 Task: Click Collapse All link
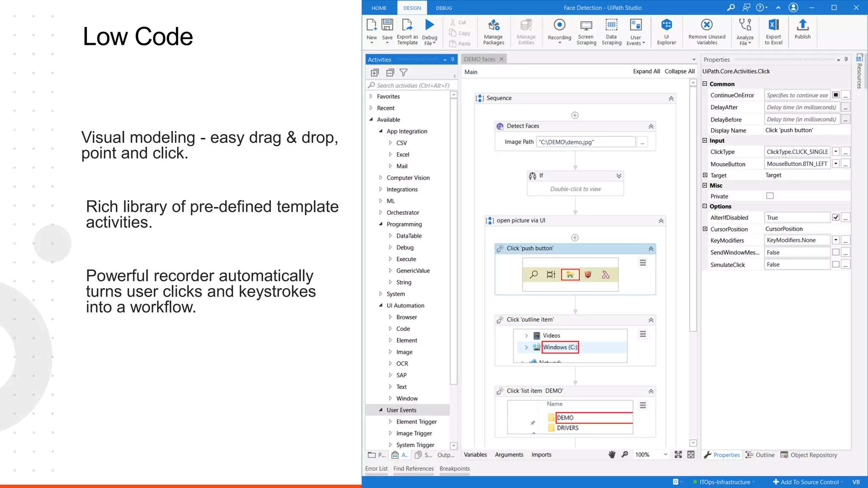[679, 71]
